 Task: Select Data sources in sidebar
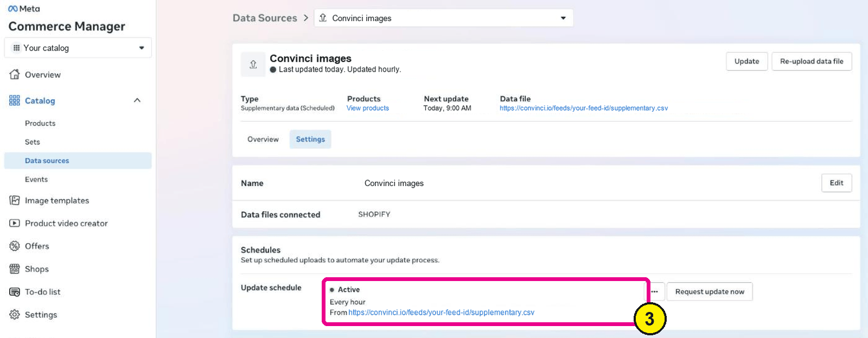pyautogui.click(x=78, y=161)
